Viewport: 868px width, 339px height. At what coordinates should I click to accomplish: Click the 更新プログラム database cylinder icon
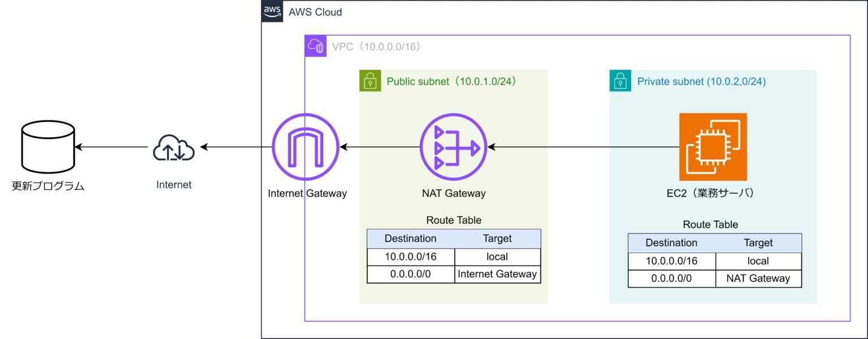[x=47, y=147]
